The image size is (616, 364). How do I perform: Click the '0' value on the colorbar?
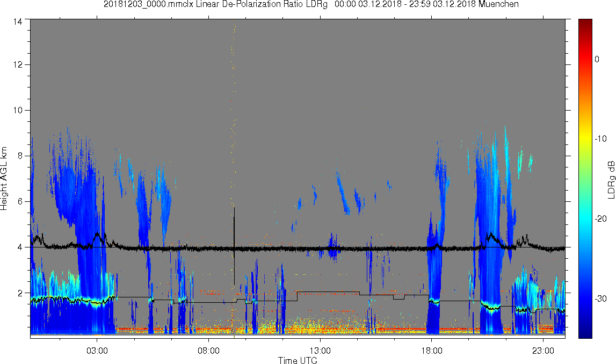[x=597, y=59]
